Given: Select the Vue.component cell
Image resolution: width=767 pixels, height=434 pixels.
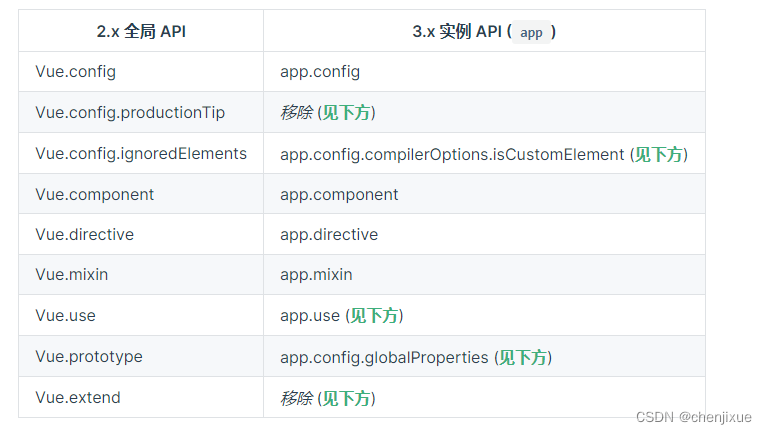Looking at the screenshot, I should (95, 194).
